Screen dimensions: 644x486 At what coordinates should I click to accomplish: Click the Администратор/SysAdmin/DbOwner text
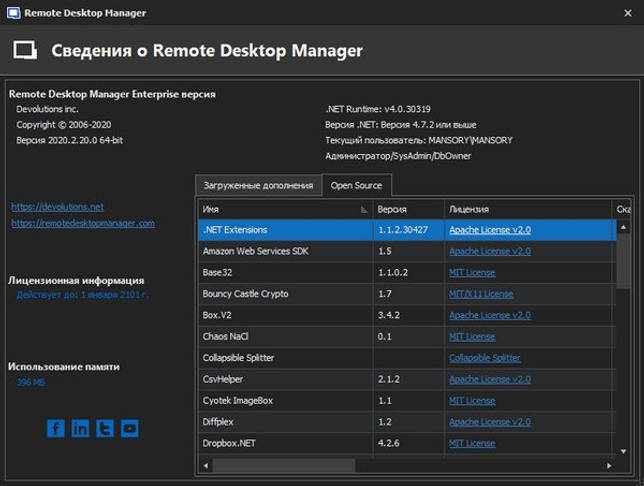398,156
